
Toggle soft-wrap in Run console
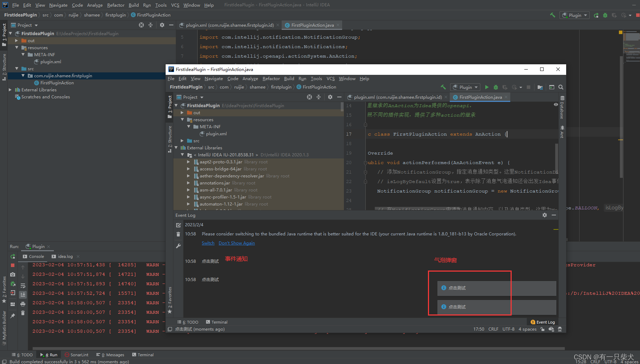(23, 286)
